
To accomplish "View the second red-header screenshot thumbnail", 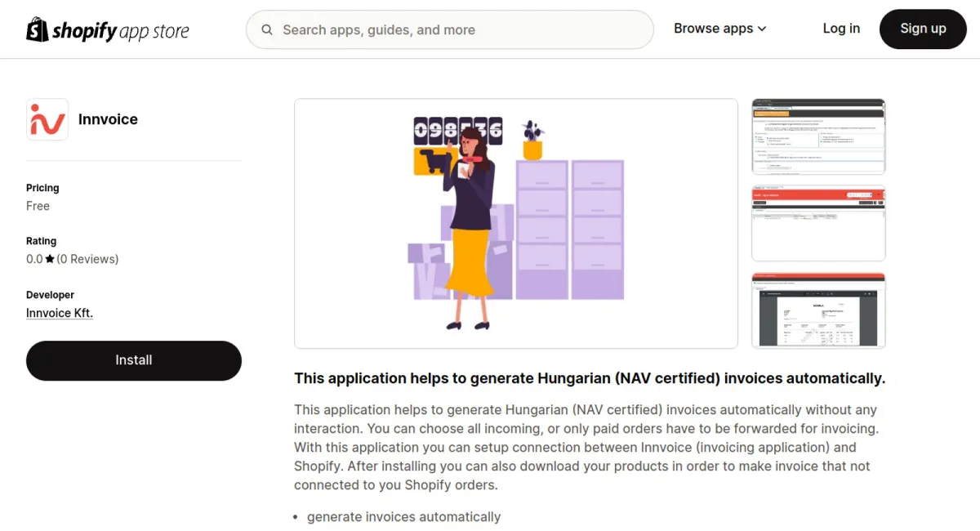I will (x=818, y=224).
